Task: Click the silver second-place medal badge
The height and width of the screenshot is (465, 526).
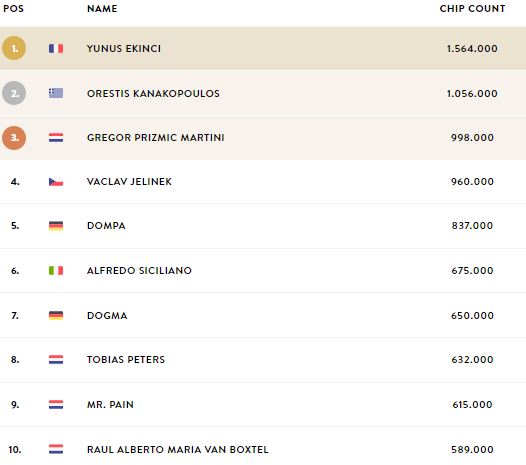Action: tap(14, 93)
